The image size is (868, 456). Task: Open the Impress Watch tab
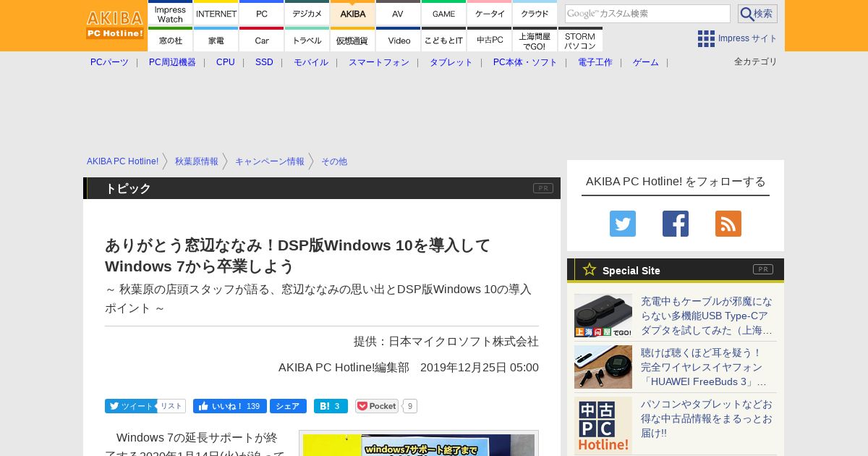(x=171, y=13)
